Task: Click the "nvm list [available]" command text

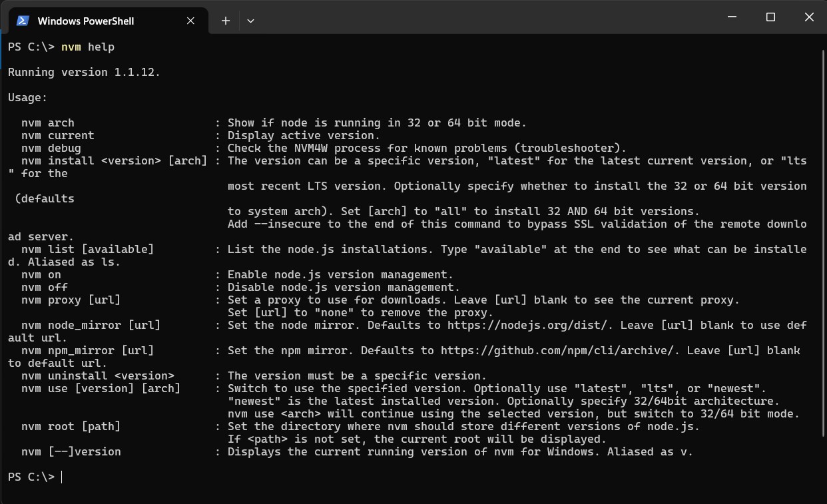Action: coord(87,250)
